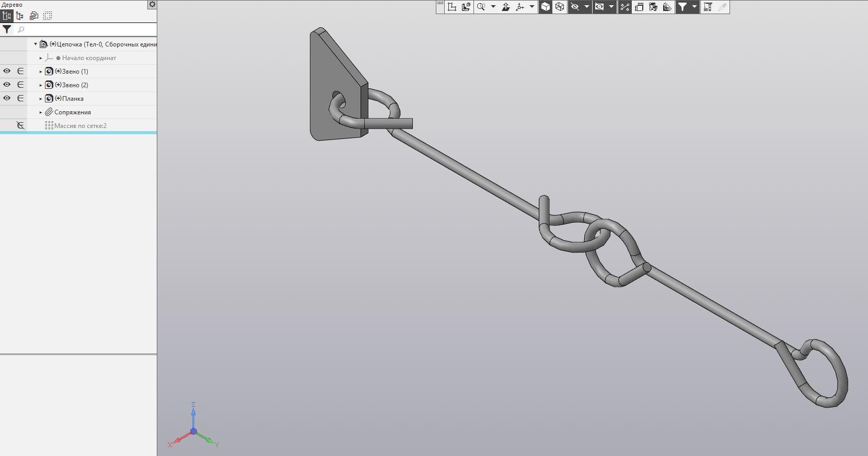Select Массив по сетке:2 tree entry
Screen dimensions: 868x456
coord(80,126)
